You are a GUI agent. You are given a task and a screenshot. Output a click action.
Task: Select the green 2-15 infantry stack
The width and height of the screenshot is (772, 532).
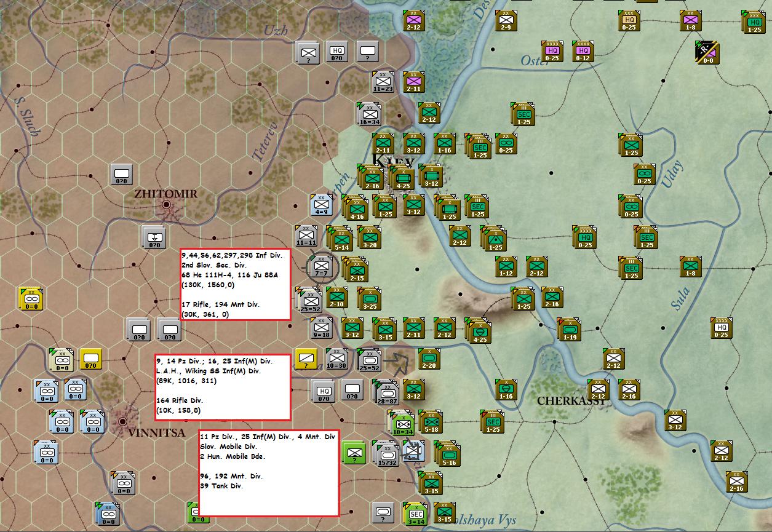click(x=355, y=269)
